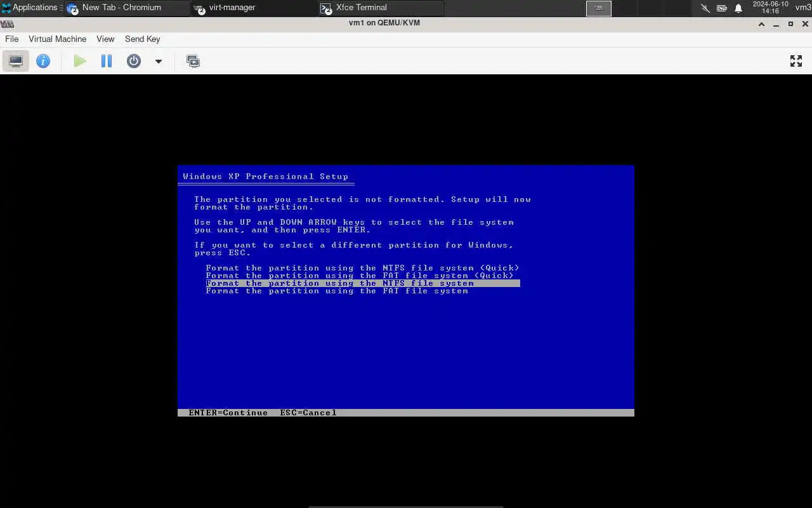Open the Virtual Machine menu
Viewport: 812px width, 508px height.
point(57,39)
